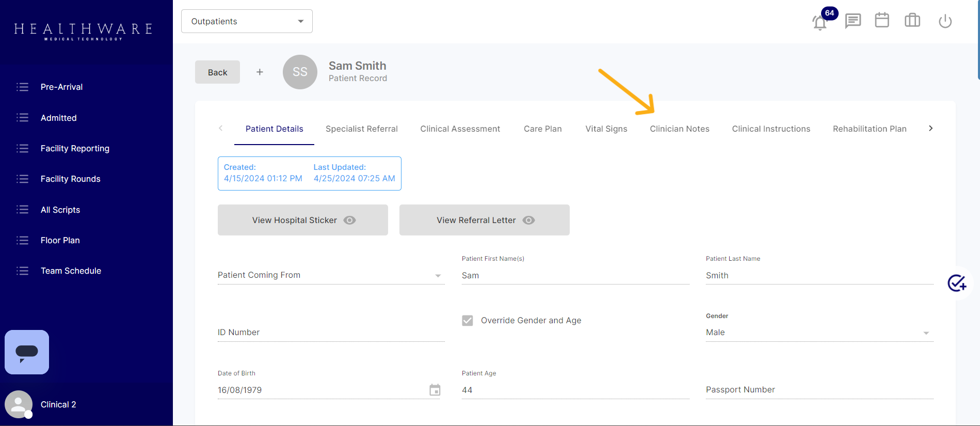This screenshot has height=426, width=980.
Task: Click the plus icon beside Back
Action: [260, 72]
